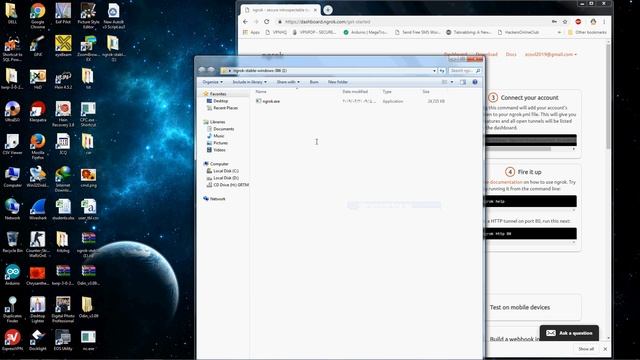Viewport: 640px width, 360px height.
Task: Launch the UltraISO desktop shortcut
Action: pyautogui.click(x=12, y=111)
